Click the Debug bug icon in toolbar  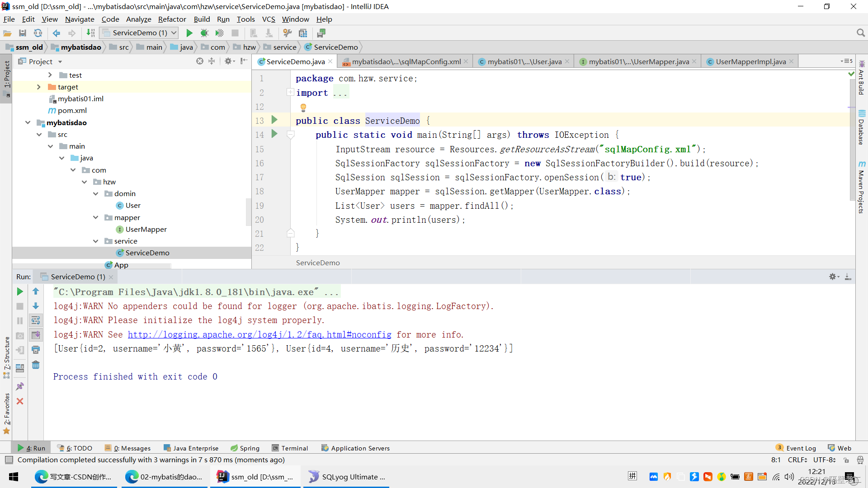[204, 33]
